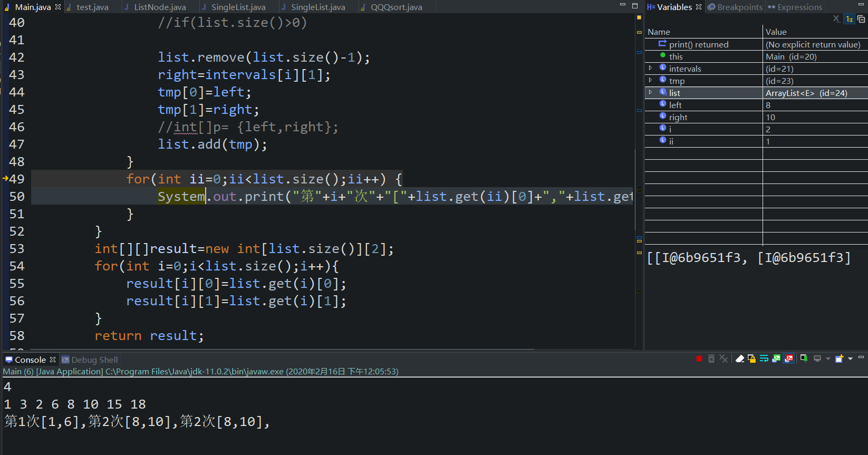The height and width of the screenshot is (455, 868).
Task: Click the yellow warning marker in overview ruler
Action: coord(639,17)
